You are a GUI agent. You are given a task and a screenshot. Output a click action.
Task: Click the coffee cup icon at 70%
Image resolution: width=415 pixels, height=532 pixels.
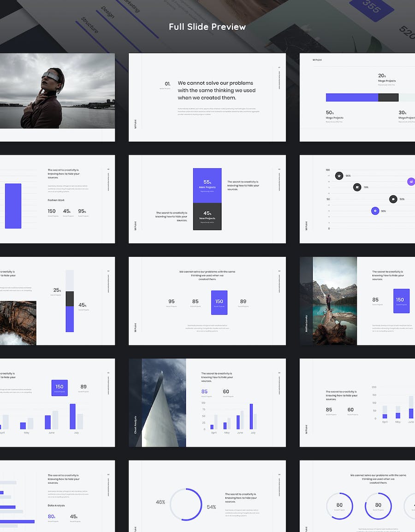(x=357, y=187)
